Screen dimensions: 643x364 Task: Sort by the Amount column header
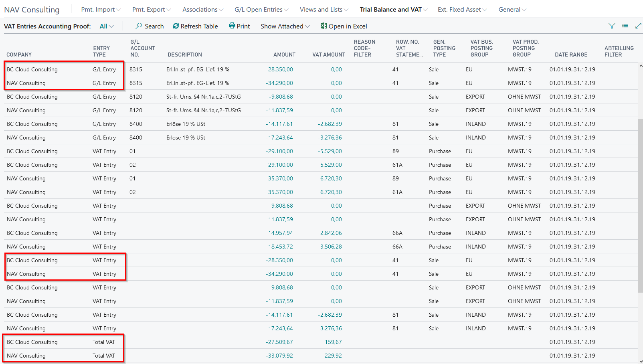[284, 55]
